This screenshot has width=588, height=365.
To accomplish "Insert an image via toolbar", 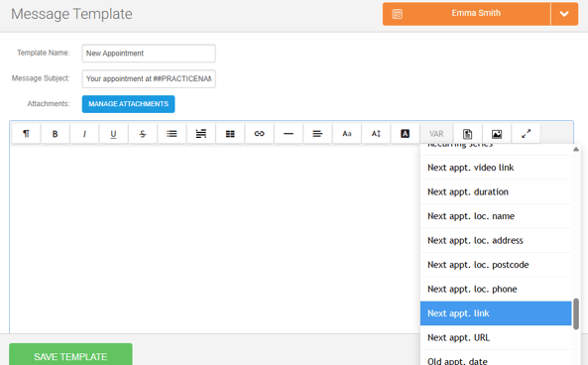I will [x=497, y=134].
